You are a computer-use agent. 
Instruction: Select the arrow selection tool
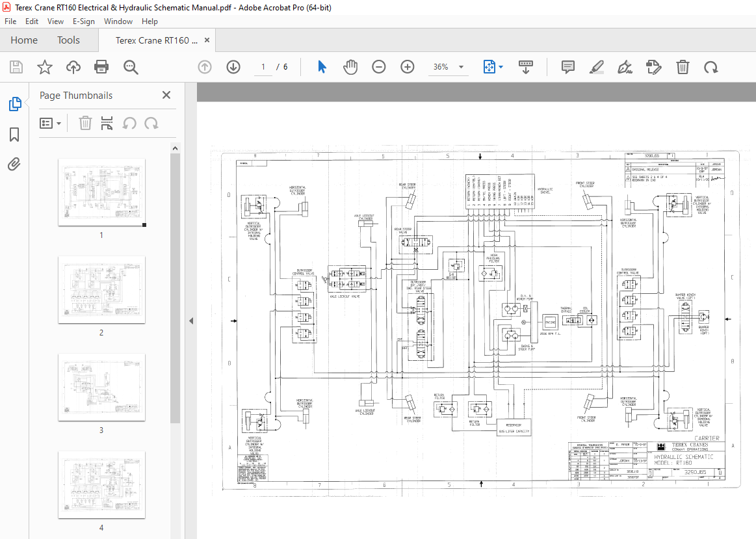[322, 67]
